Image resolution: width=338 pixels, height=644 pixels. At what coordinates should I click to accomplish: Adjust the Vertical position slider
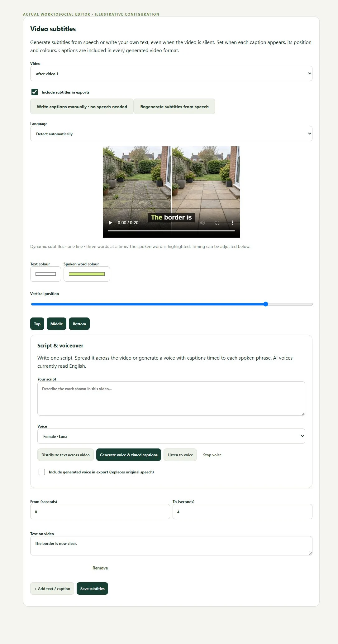click(172, 304)
